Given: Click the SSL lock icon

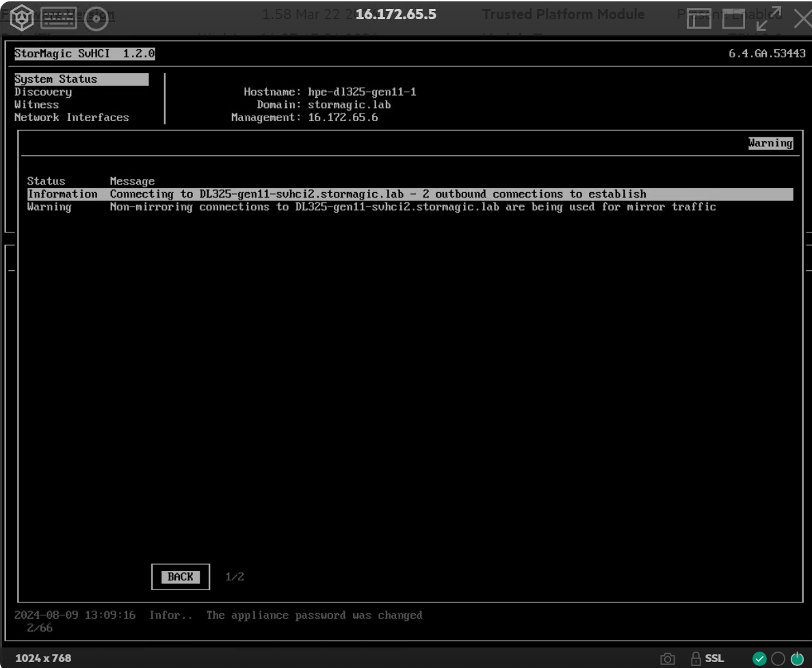Looking at the screenshot, I should coord(696,658).
